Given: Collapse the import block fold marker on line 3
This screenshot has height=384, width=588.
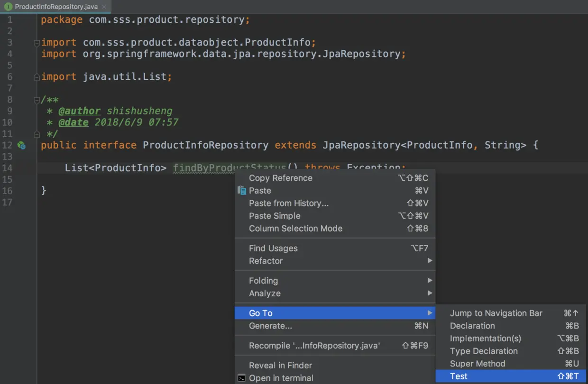Looking at the screenshot, I should 37,43.
